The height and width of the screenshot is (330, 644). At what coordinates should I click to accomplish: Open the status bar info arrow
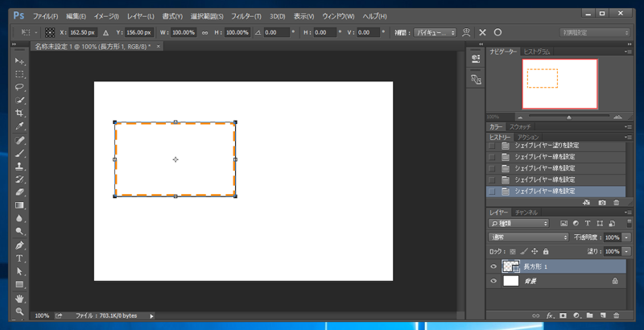(151, 316)
